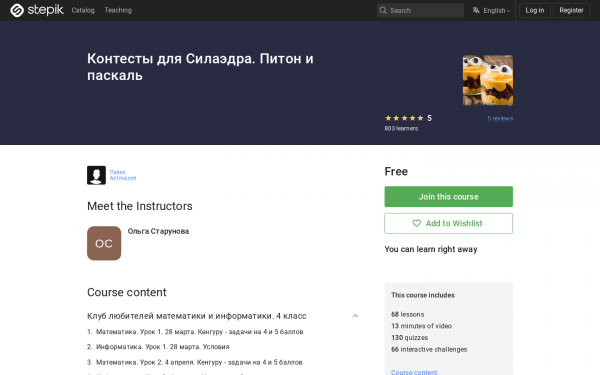Image resolution: width=600 pixels, height=375 pixels.
Task: Click the 130 quizzes entry
Action: coord(409,338)
